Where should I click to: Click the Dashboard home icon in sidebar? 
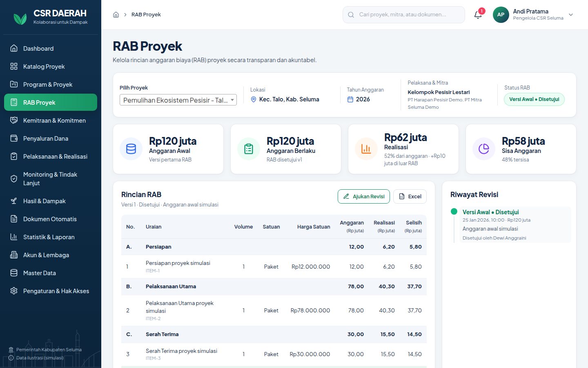click(14, 48)
